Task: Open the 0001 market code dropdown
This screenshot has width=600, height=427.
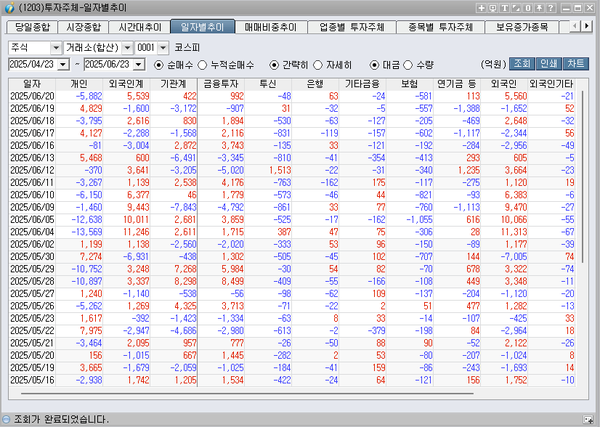Action: (x=163, y=48)
